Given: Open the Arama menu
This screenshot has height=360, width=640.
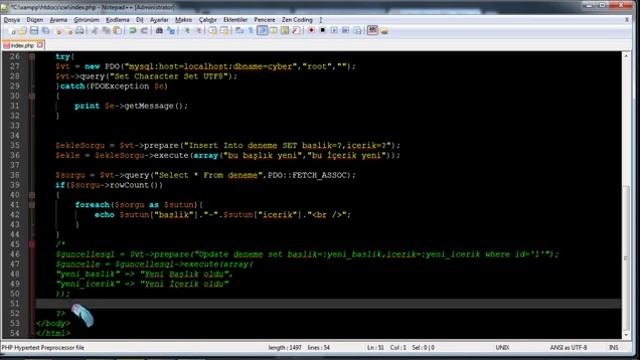Looking at the screenshot, I should pos(58,20).
